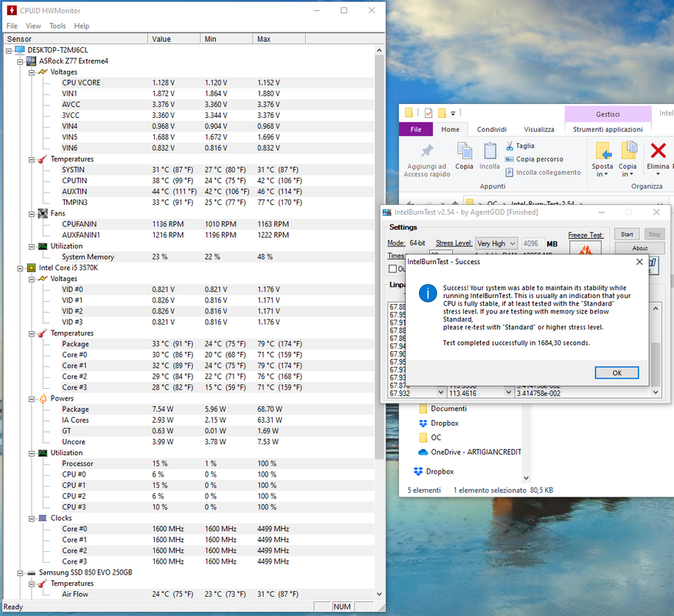Switch to the Visualizza ribbon tab
The width and height of the screenshot is (674, 616).
tap(539, 129)
